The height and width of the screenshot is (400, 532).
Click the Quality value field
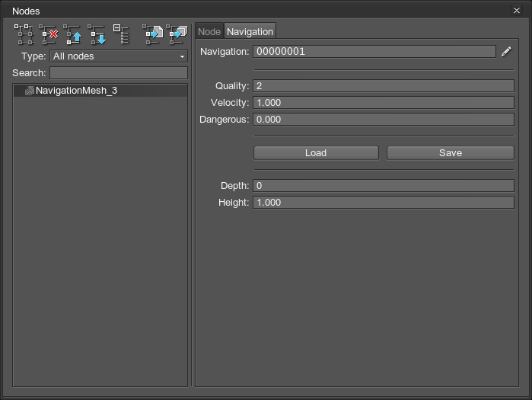pyautogui.click(x=383, y=86)
